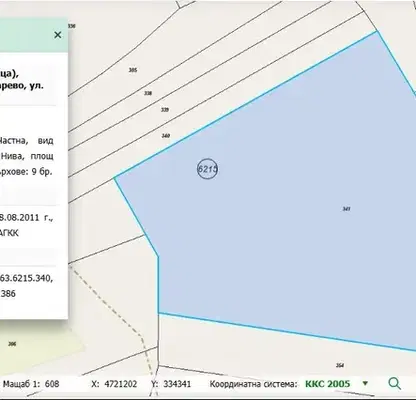The width and height of the screenshot is (416, 400).
Task: Click the scale value 608
Action: coord(52,384)
